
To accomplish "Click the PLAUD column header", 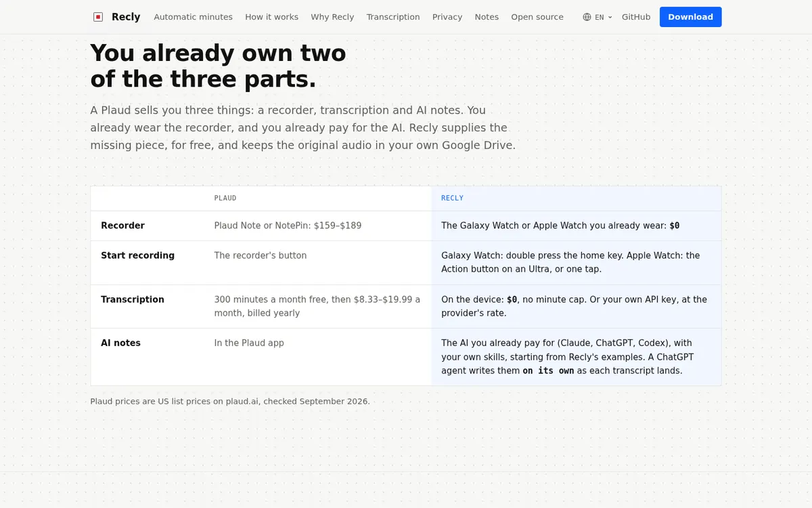I will point(225,198).
